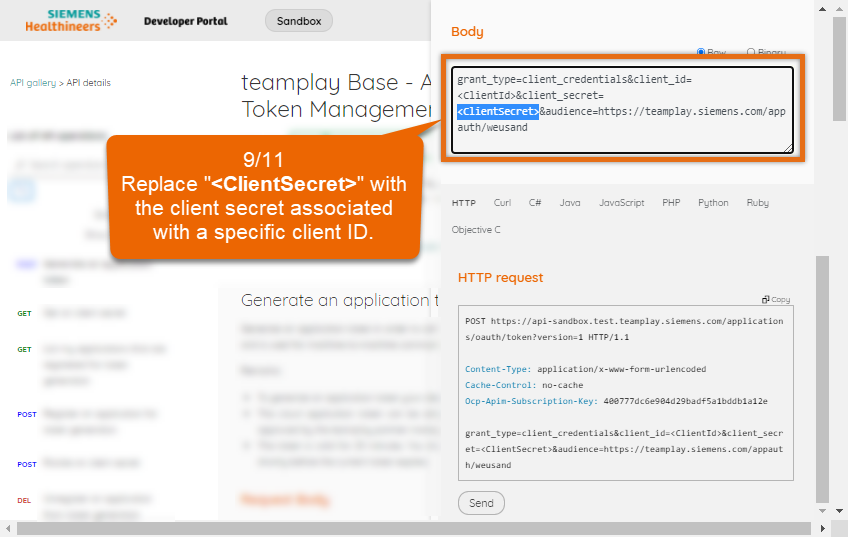Click the vertical scrollbar up arrow
The width and height of the screenshot is (848, 537).
tap(839, 8)
